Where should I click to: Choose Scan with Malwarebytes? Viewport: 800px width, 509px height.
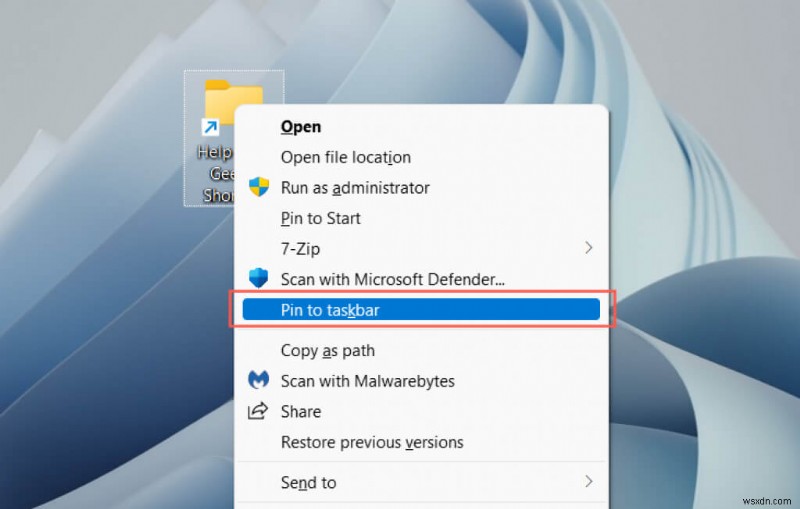(421, 380)
